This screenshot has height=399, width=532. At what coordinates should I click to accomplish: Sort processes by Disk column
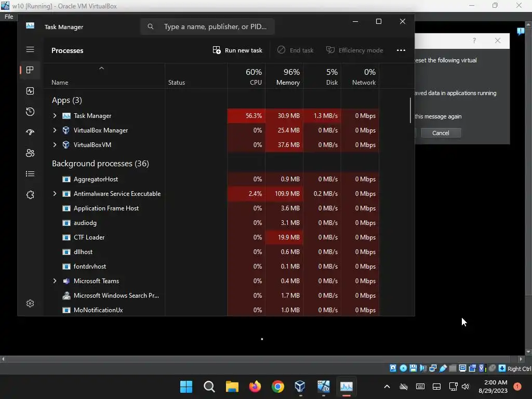coord(322,77)
